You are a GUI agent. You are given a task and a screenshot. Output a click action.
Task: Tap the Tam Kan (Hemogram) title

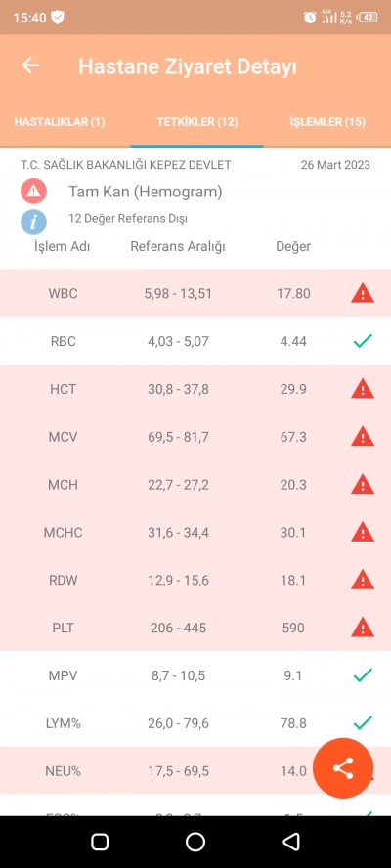(x=146, y=193)
